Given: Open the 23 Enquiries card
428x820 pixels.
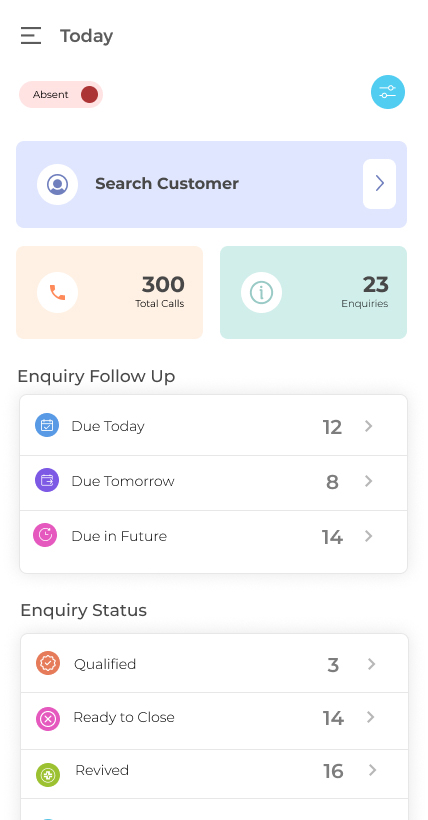Looking at the screenshot, I should coord(313,292).
